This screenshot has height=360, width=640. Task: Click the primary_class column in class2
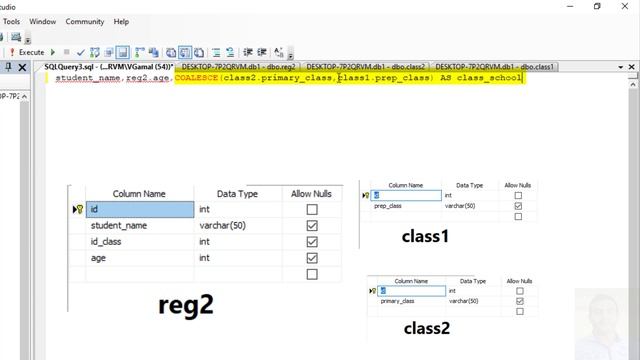click(412, 301)
